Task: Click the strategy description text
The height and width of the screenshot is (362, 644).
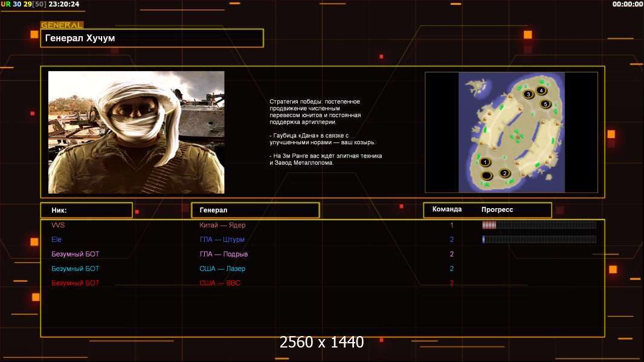Action: (x=325, y=131)
